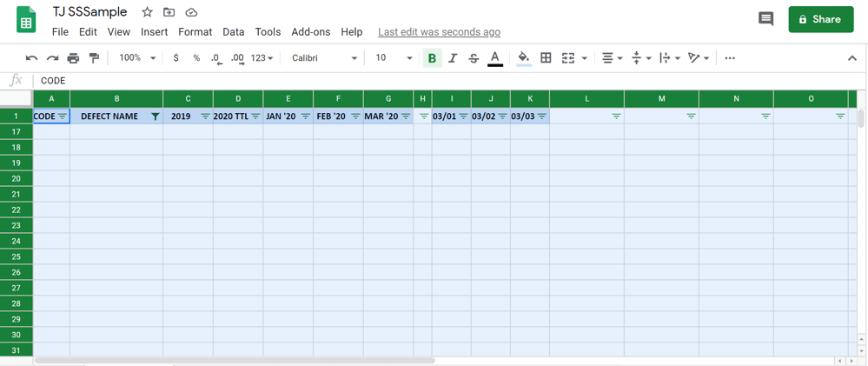Toggle italic formatting
Image resolution: width=868 pixels, height=366 pixels.
(x=453, y=58)
